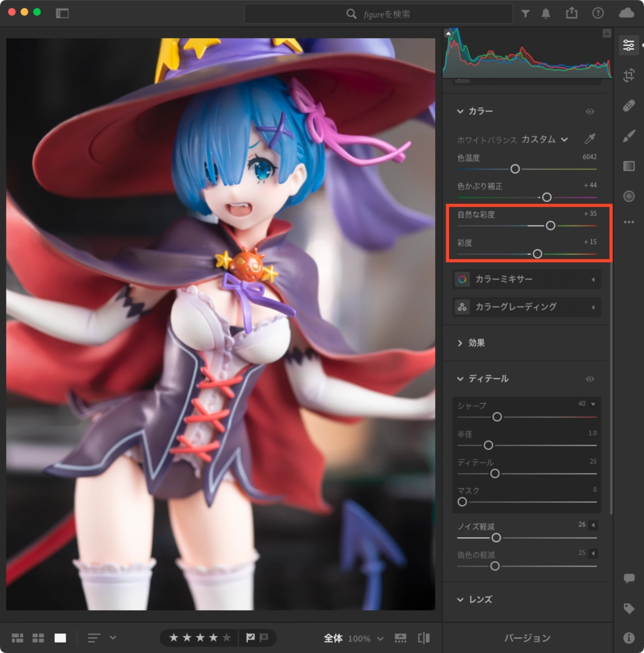Open the info panel icon
This screenshot has width=644, height=653.
[x=629, y=637]
